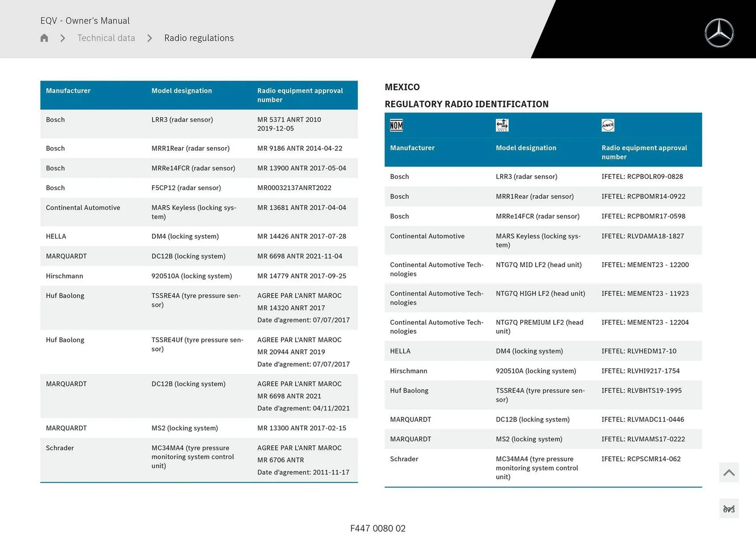The image size is (756, 535).
Task: Select the NYCE certification icon
Action: pos(502,125)
